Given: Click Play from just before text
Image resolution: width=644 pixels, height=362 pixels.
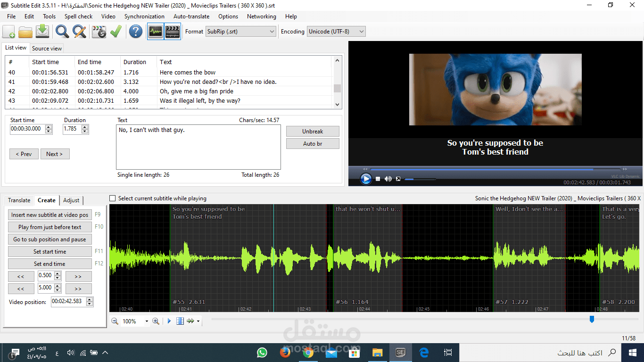Looking at the screenshot, I should 50,227.
